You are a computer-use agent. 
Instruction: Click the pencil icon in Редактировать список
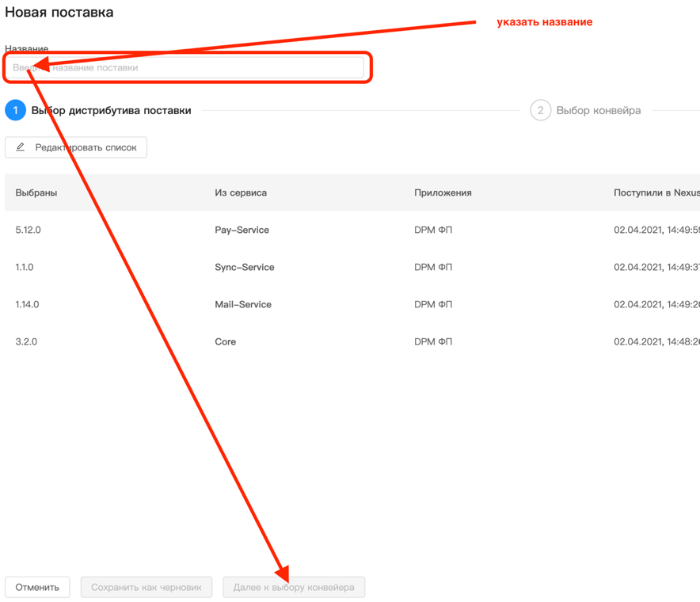coord(21,147)
